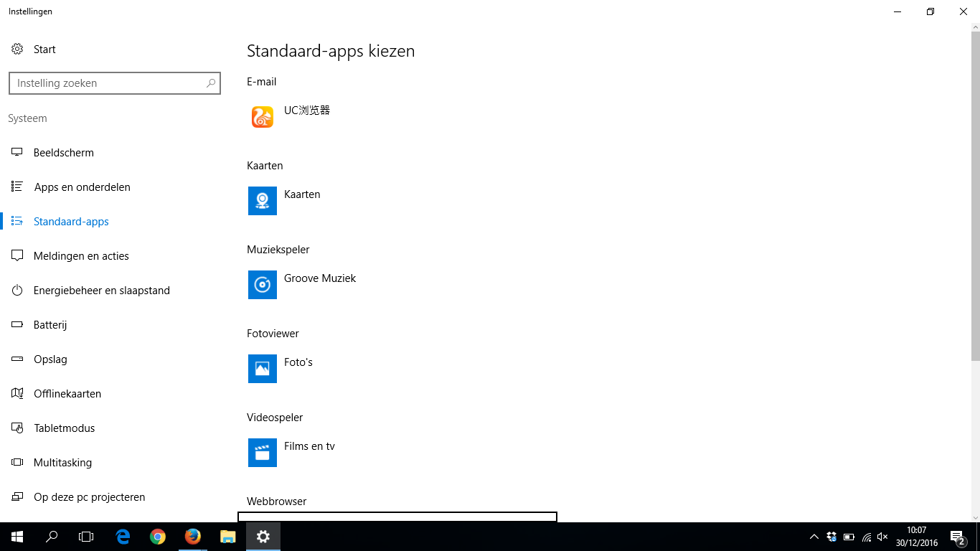Click the Batterij icon in sidebar
980x551 pixels.
(17, 325)
